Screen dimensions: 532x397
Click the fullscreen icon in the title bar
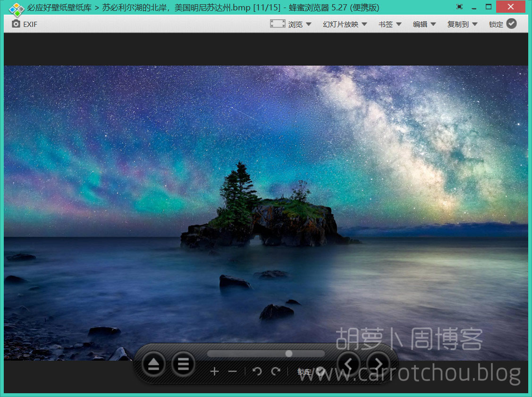[459, 7]
